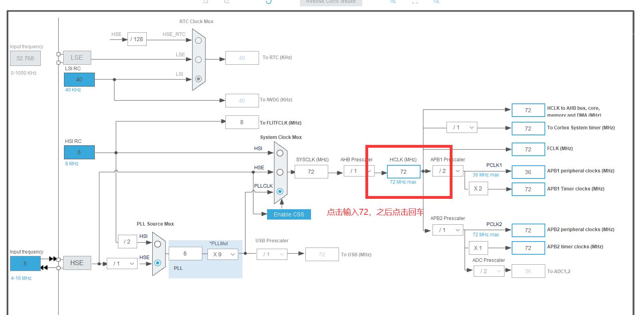The width and height of the screenshot is (644, 315).
Task: Click the FCLK (MHz) output value
Action: point(528,149)
